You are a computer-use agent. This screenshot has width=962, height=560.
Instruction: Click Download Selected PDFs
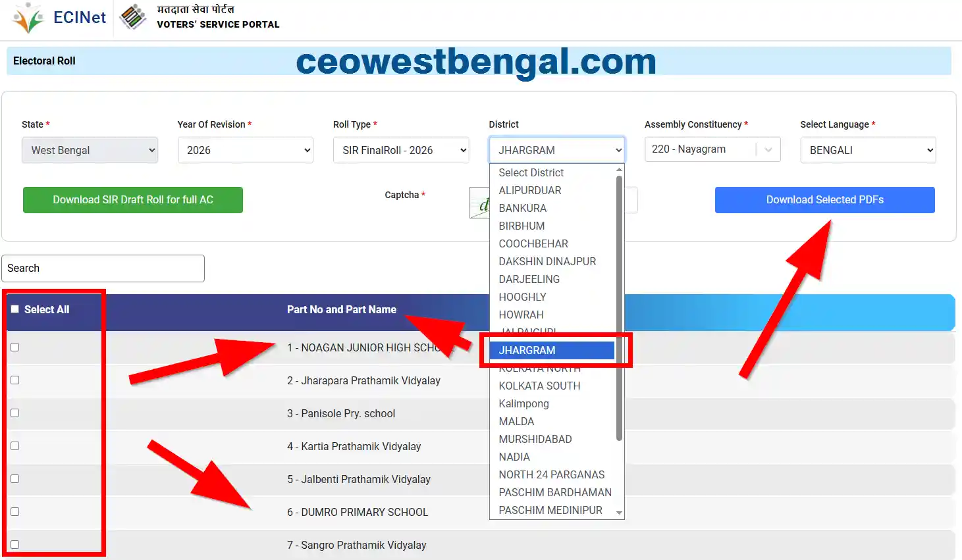pyautogui.click(x=824, y=199)
